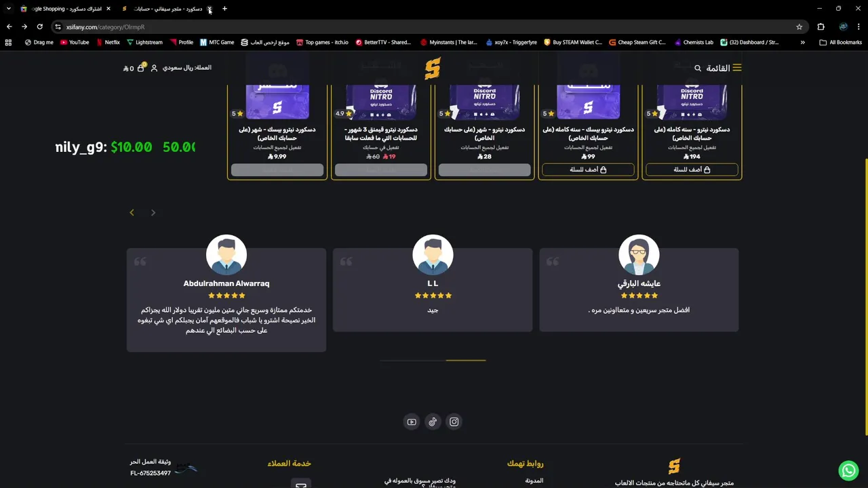Viewport: 868px width, 488px height.
Task: View site information icon in address bar
Action: point(58,26)
